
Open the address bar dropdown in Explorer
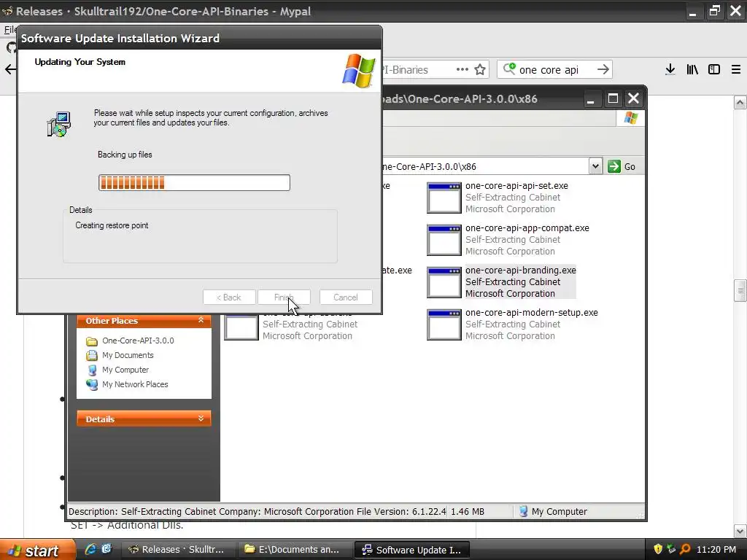click(x=595, y=166)
